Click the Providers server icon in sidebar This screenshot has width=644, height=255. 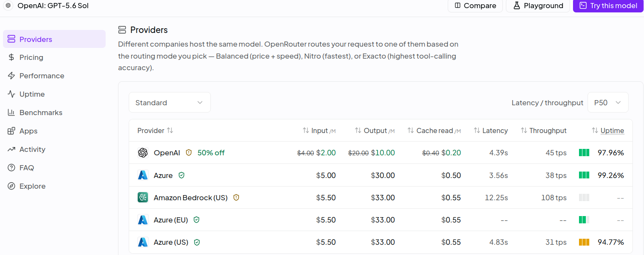12,39
